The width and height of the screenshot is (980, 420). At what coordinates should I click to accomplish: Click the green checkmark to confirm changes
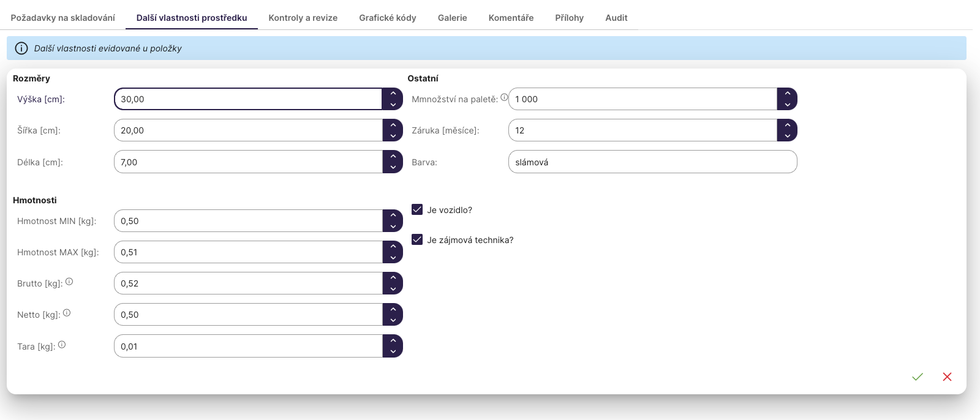(917, 377)
